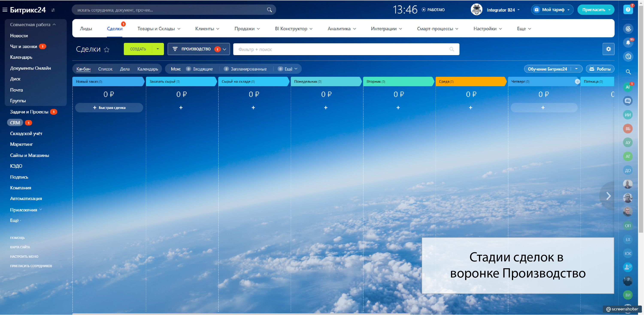The height and width of the screenshot is (315, 644).
Task: Click the Фильтр + поиск input field
Action: 342,49
